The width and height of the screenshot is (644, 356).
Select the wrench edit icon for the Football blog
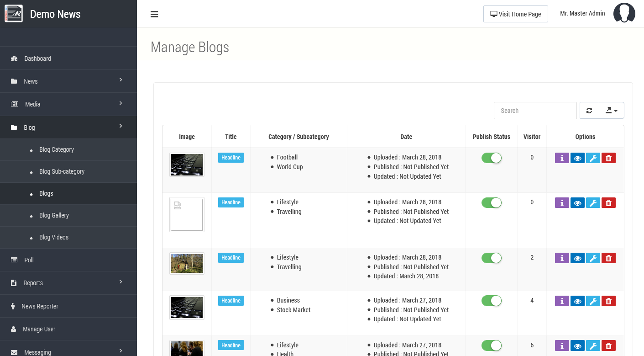click(593, 158)
